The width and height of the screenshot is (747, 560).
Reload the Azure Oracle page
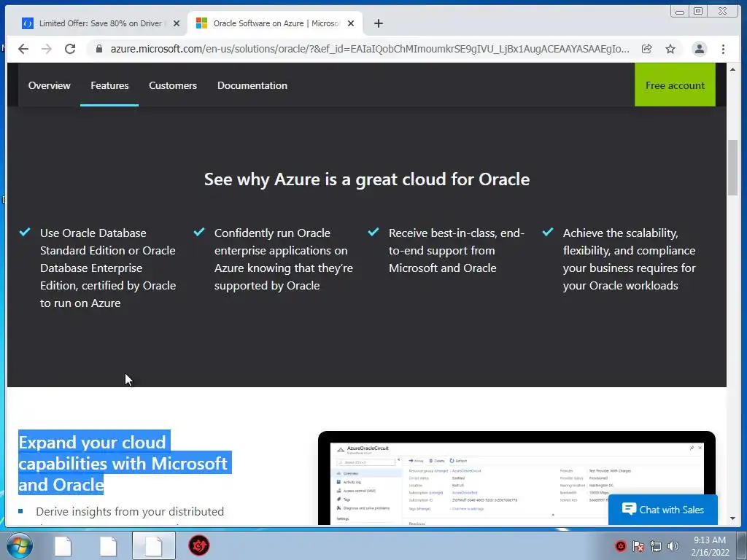(70, 49)
